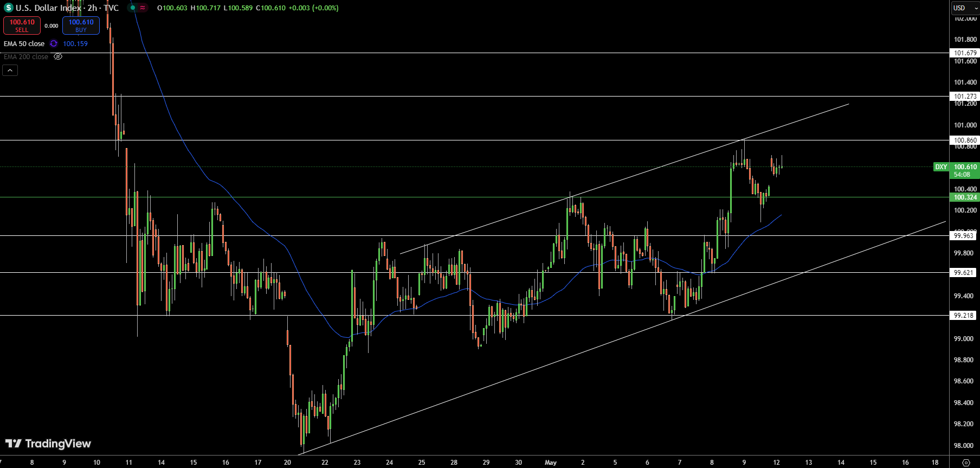Click the open value O100.603
Image resolution: width=980 pixels, height=468 pixels.
pos(172,8)
